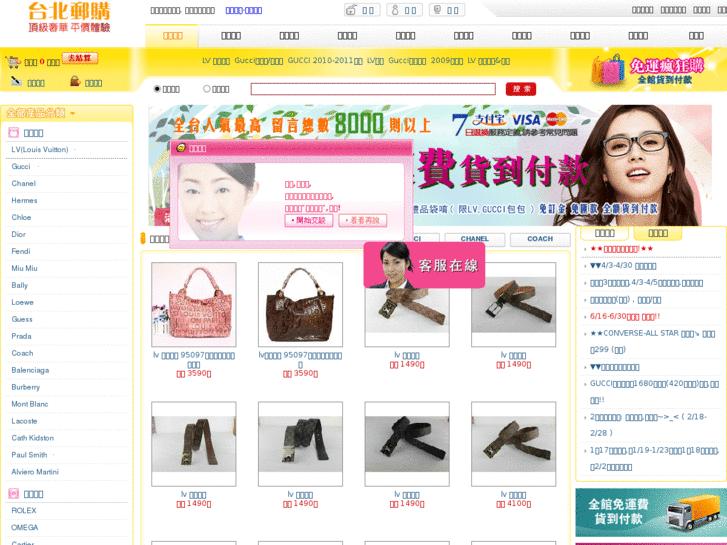Click the blue underlined link in top bar
The image size is (727, 545).
(x=243, y=10)
